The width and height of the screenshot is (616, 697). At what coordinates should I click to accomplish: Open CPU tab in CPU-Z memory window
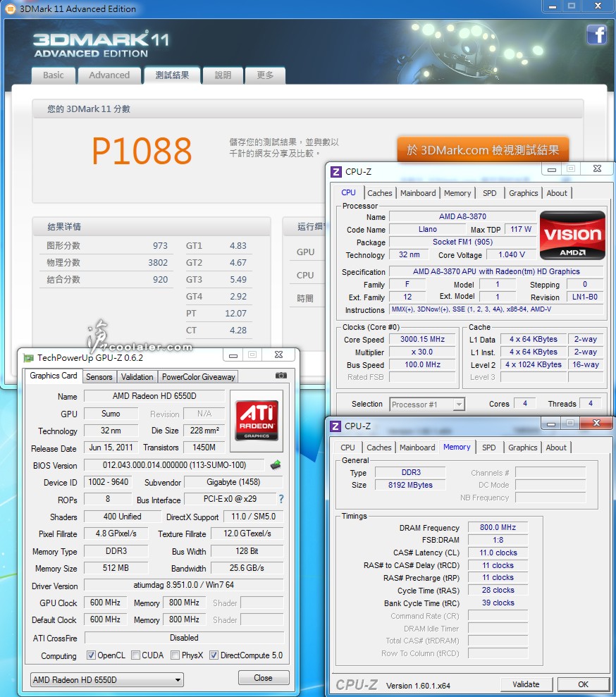point(347,448)
